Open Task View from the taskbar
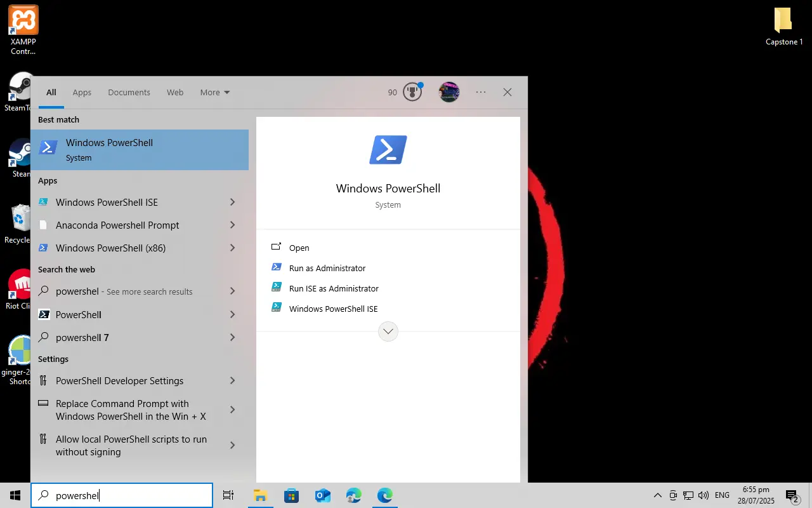This screenshot has width=812, height=508. coord(228,495)
